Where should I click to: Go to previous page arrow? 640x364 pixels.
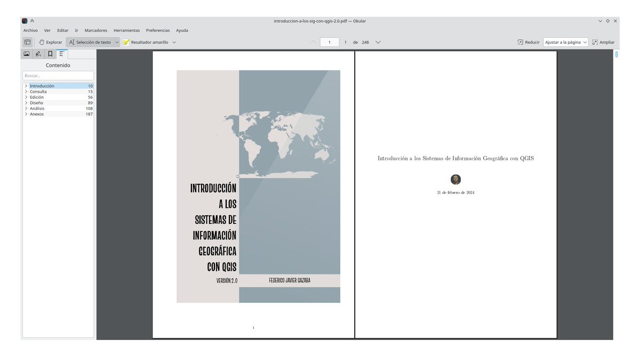pyautogui.click(x=314, y=42)
